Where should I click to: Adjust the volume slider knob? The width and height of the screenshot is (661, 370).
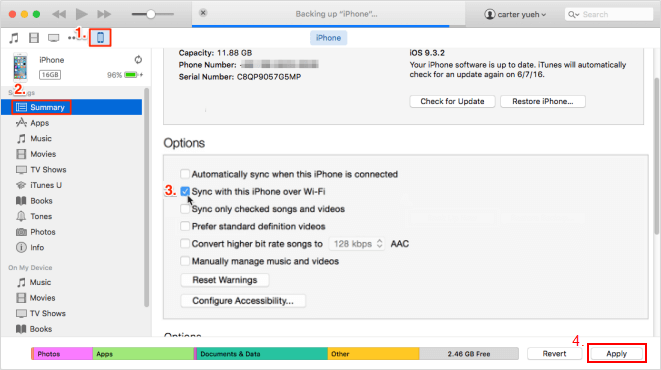coord(150,14)
